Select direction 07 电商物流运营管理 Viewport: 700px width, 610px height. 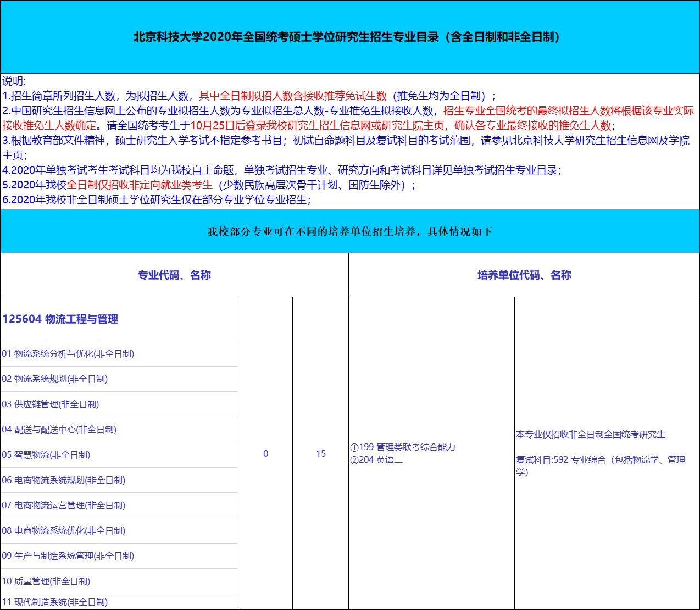point(64,506)
